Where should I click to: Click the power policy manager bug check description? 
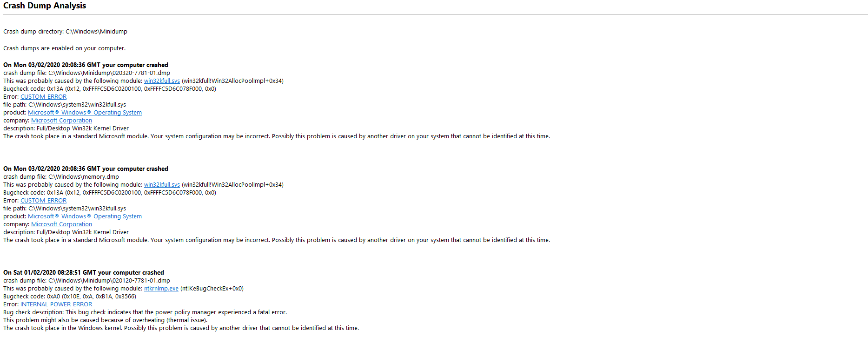[x=145, y=312]
